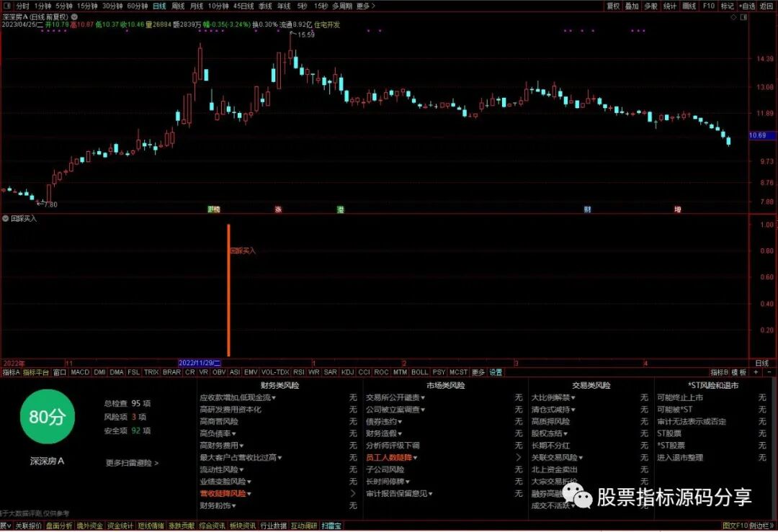The height and width of the screenshot is (532, 778).
Task: Select the RSI indicator
Action: [x=299, y=372]
